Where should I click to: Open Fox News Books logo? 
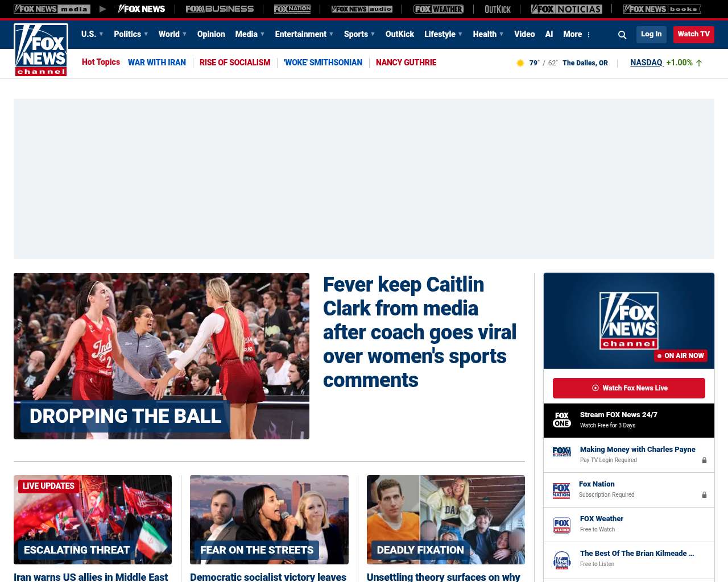point(662,9)
